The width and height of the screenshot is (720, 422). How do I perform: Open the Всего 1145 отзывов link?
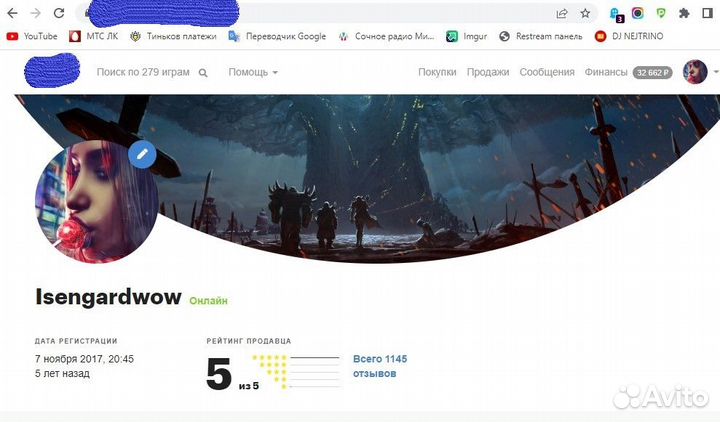380,366
